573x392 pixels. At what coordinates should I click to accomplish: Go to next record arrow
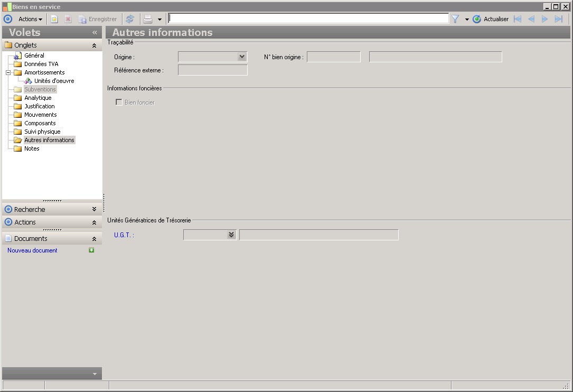tap(544, 19)
